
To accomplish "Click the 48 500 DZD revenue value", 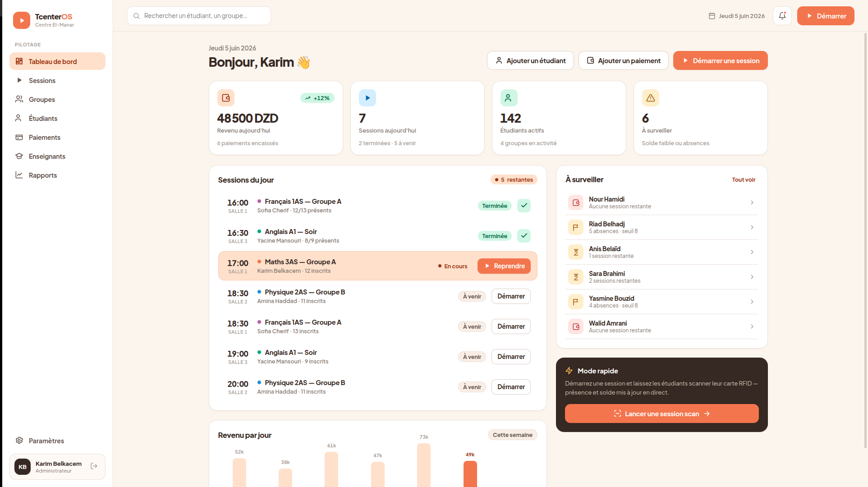I will click(x=248, y=118).
